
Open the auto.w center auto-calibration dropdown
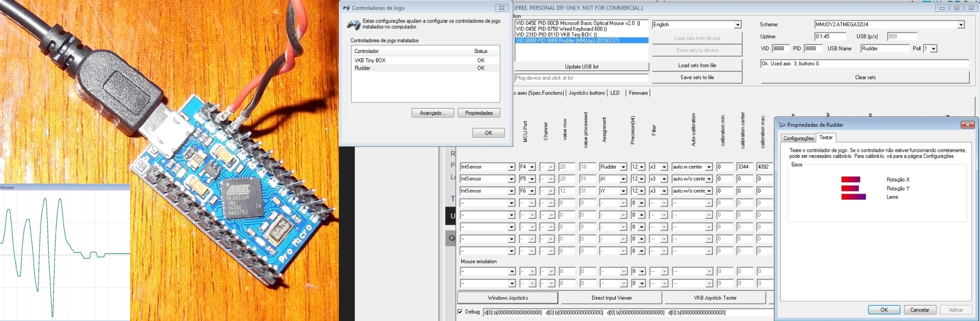point(708,167)
